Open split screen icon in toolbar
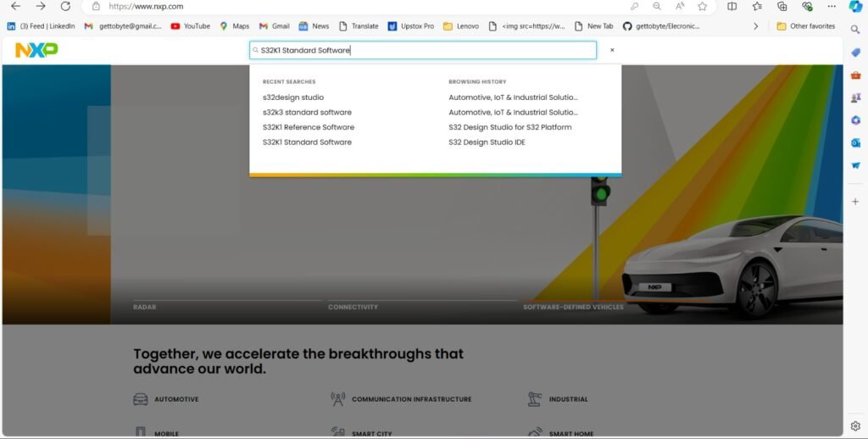The height and width of the screenshot is (439, 868). click(732, 7)
